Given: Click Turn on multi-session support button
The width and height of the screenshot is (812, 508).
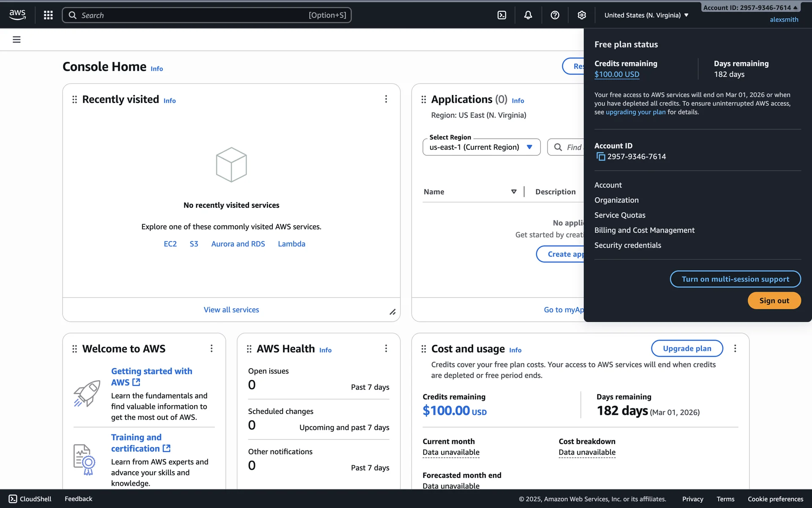Looking at the screenshot, I should click(735, 279).
